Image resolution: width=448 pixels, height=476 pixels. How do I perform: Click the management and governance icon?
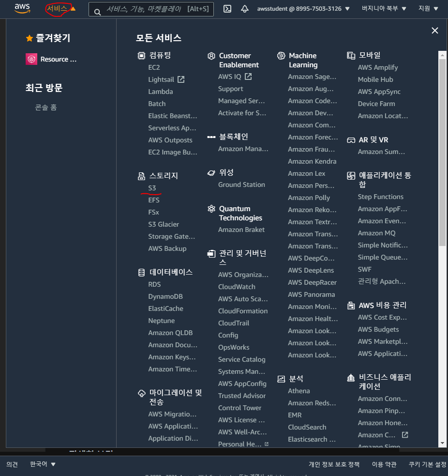point(211,253)
